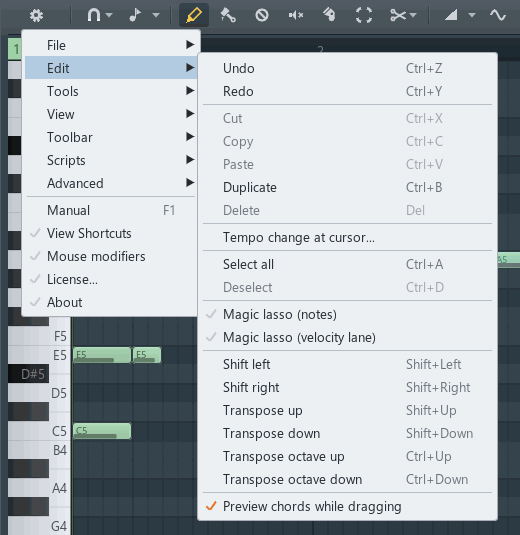Screen dimensions: 520x535
Task: Toggle Magic lasso (notes)
Action: pos(347,314)
